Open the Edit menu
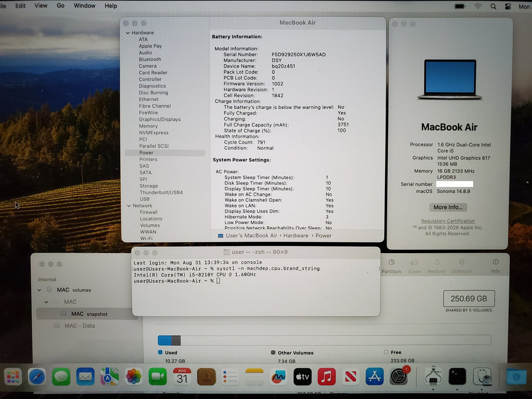Image resolution: width=532 pixels, height=399 pixels. [x=21, y=6]
